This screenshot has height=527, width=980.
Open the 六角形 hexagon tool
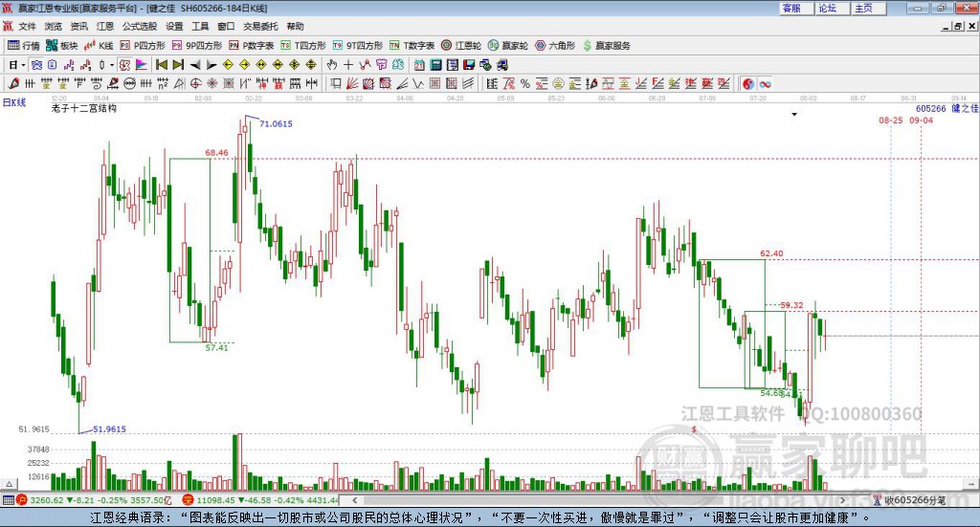coord(555,46)
